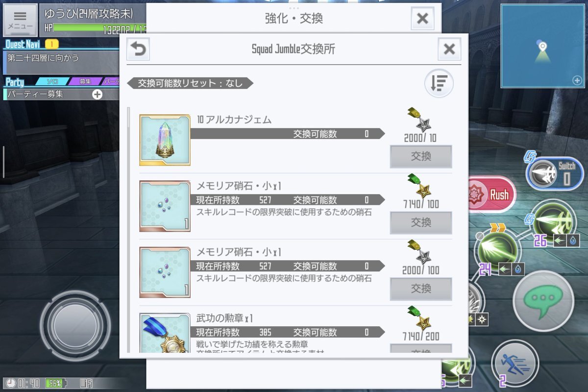Close the Squad Jumble交換所 dialog
588x392 pixels.
tap(449, 49)
